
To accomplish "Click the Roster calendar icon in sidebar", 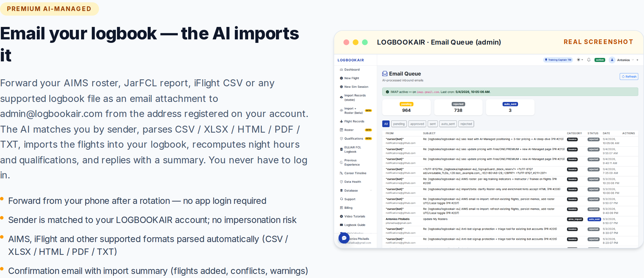I will coord(341,130).
